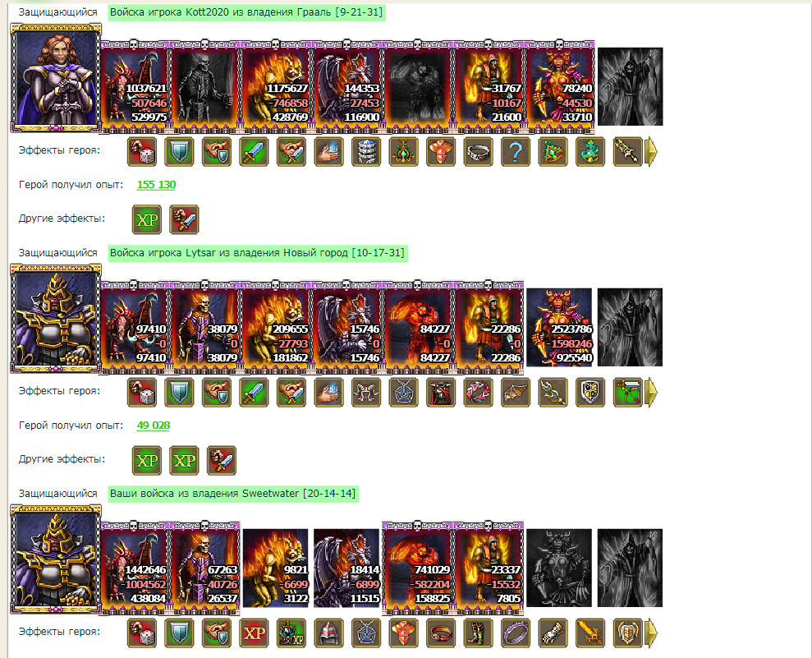The width and height of the screenshot is (812, 658).
Task: Click the green XP icon under Kott2020's other effects
Action: [147, 219]
